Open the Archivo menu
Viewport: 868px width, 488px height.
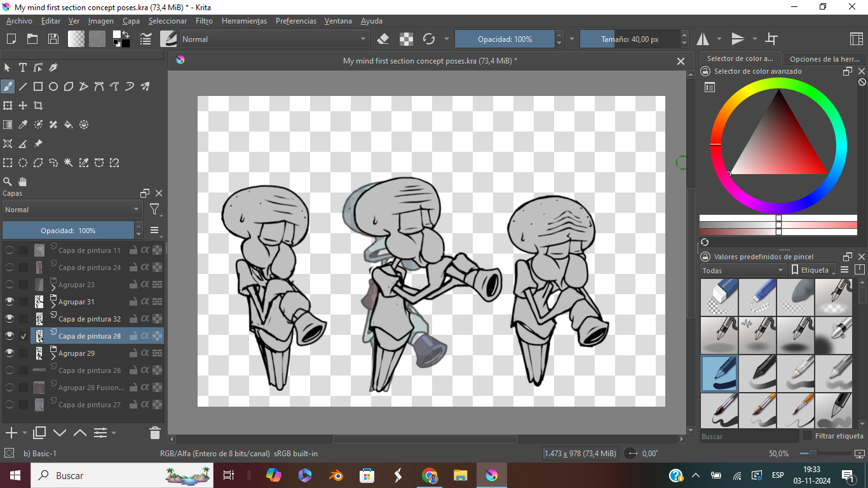point(19,21)
